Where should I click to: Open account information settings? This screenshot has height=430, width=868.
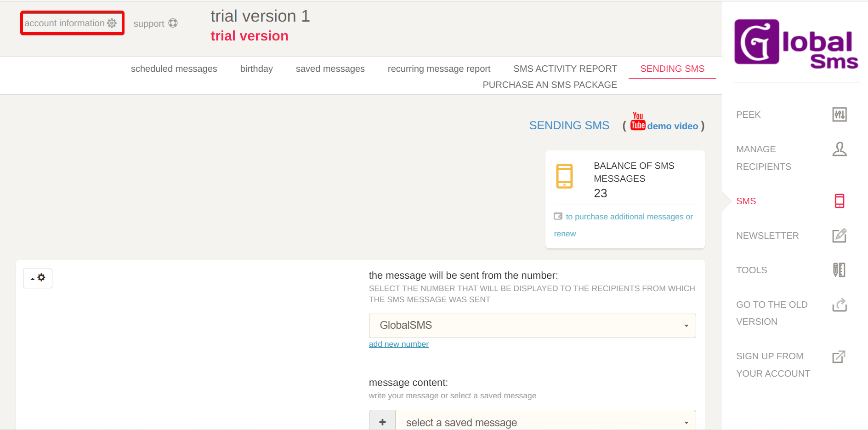(71, 23)
